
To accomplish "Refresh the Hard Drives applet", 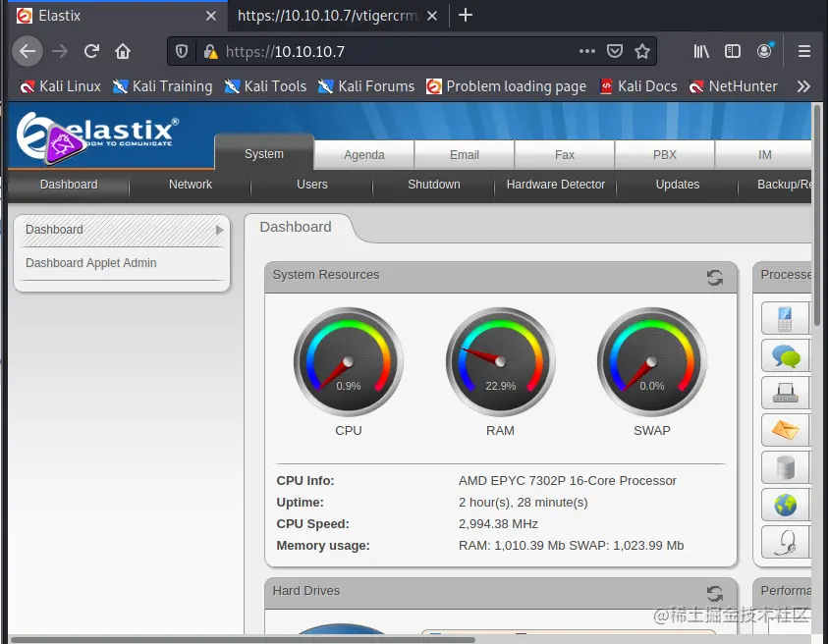I will (x=714, y=594).
